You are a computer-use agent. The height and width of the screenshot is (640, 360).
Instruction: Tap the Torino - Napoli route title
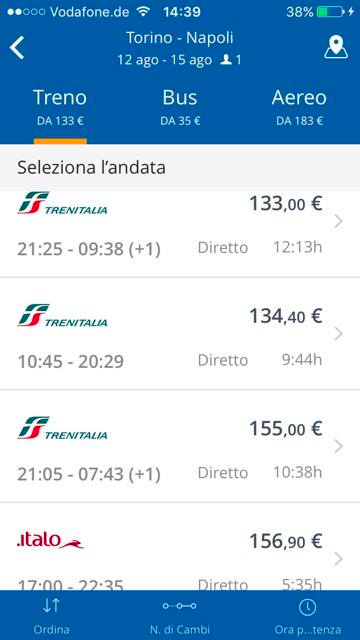(180, 38)
